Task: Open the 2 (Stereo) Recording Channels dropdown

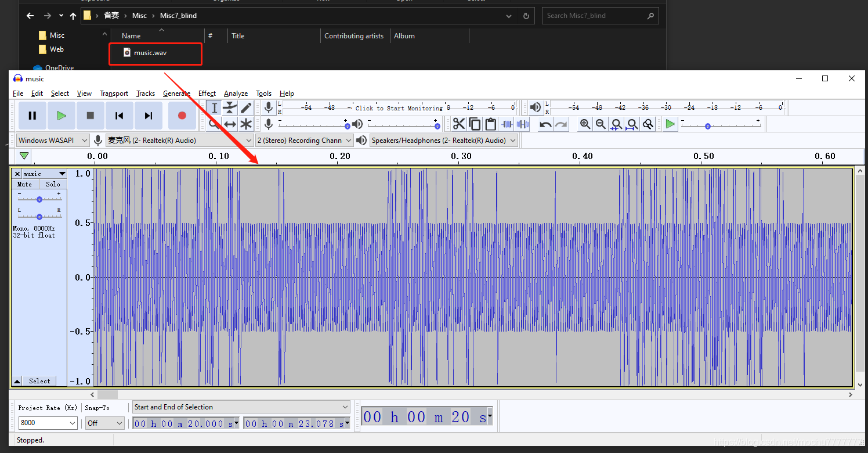Action: click(305, 141)
